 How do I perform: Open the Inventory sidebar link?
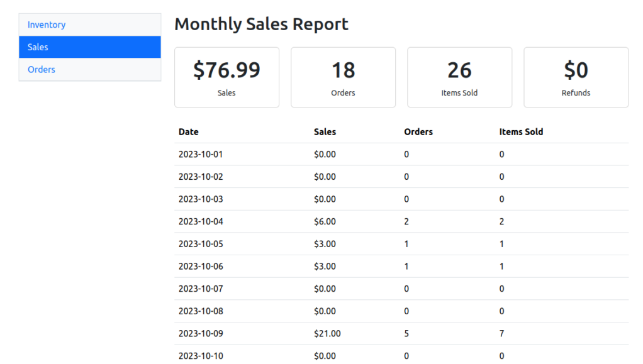click(x=47, y=25)
